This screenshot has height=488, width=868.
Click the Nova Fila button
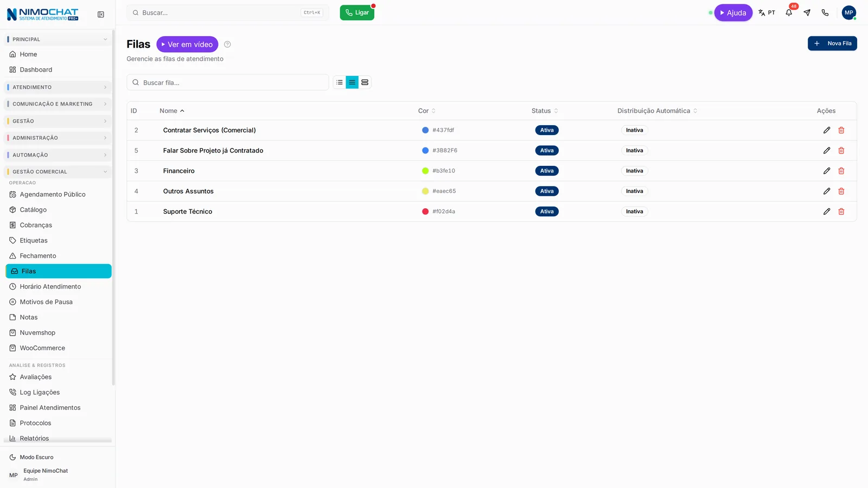click(832, 43)
